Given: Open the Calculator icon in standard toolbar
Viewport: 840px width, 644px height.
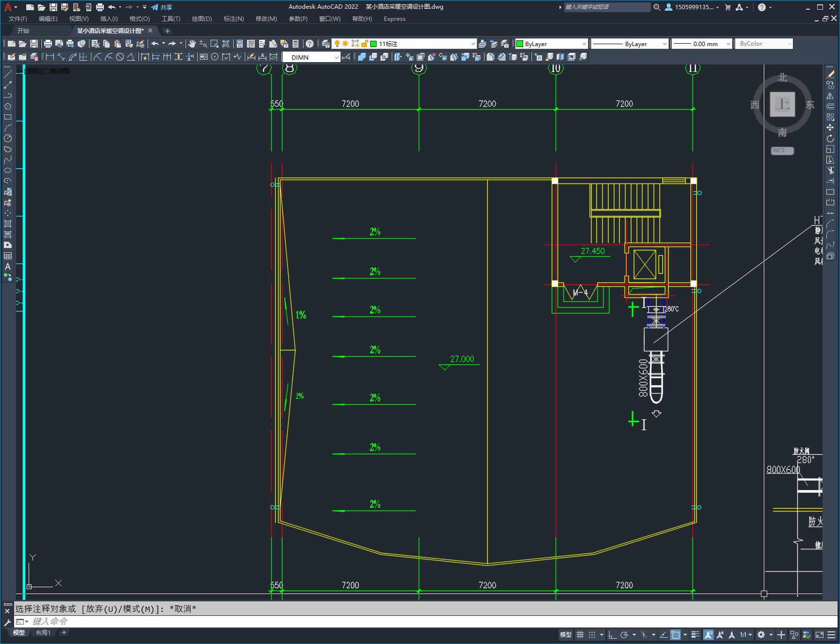Looking at the screenshot, I should 296,44.
